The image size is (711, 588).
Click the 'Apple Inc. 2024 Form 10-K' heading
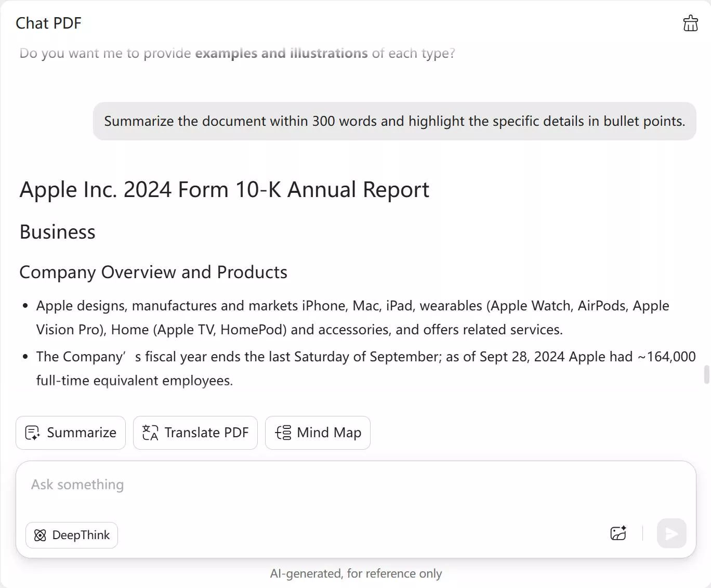[224, 190]
